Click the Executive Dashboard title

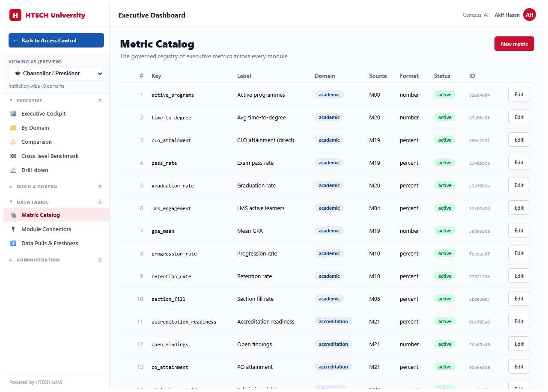click(152, 15)
